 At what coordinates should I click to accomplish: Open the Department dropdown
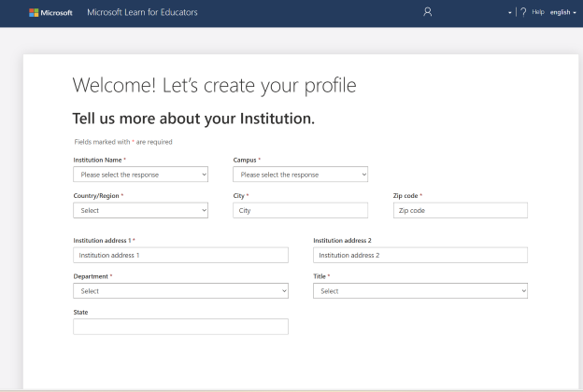pos(180,291)
